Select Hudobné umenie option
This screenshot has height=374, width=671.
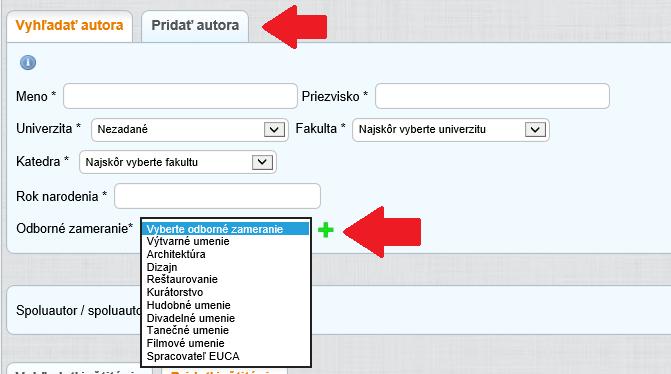[226, 305]
